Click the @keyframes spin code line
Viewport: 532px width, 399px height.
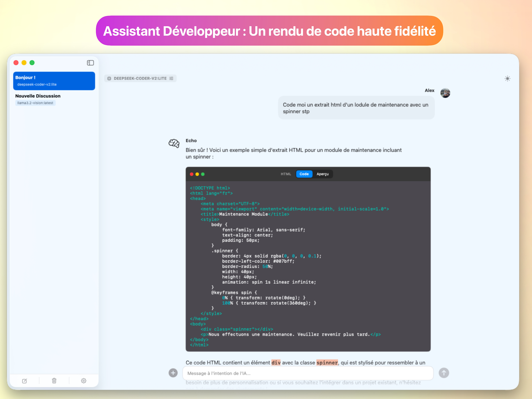(234, 293)
